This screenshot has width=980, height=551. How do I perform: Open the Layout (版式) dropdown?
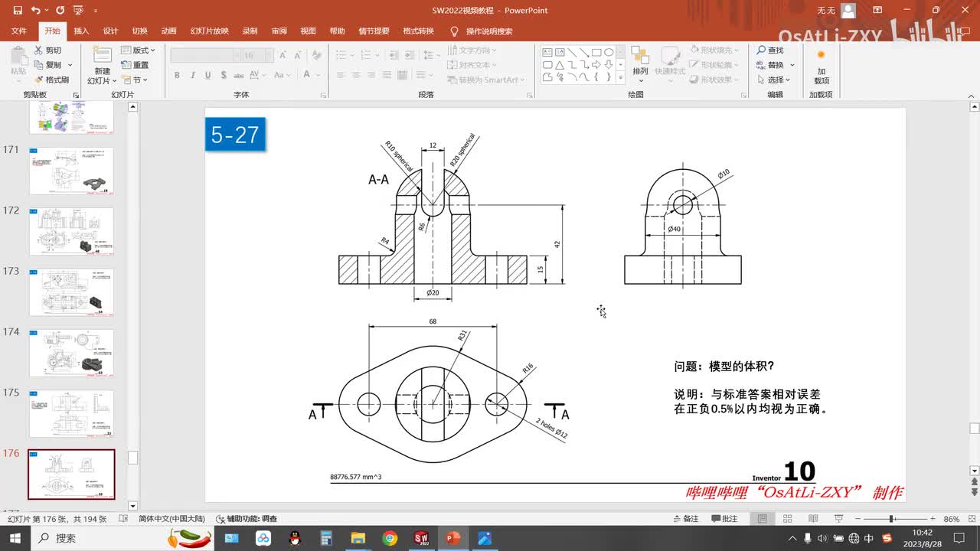[x=139, y=51]
